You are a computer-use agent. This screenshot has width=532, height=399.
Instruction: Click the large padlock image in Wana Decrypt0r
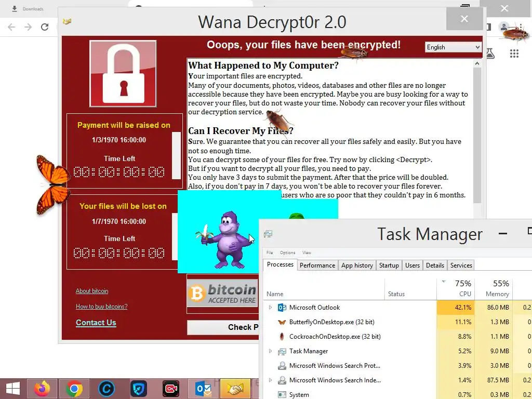[123, 74]
